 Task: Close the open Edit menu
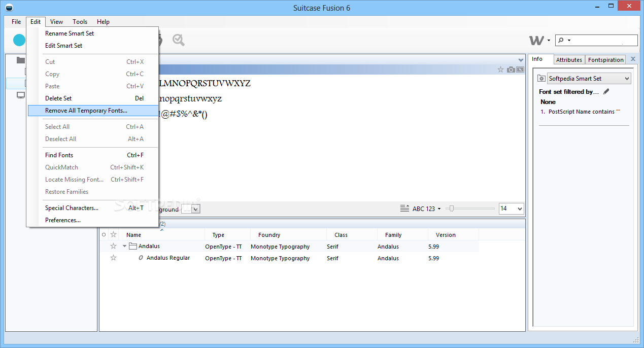36,22
